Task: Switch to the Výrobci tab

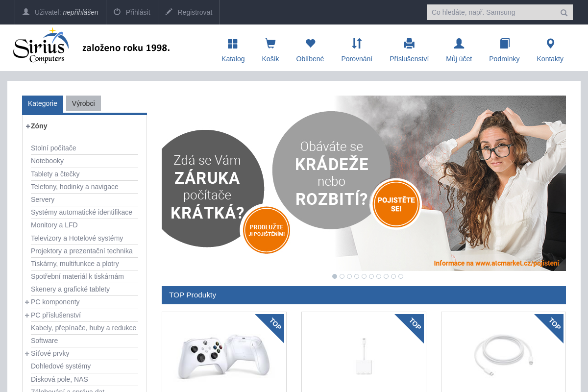Action: (x=83, y=103)
